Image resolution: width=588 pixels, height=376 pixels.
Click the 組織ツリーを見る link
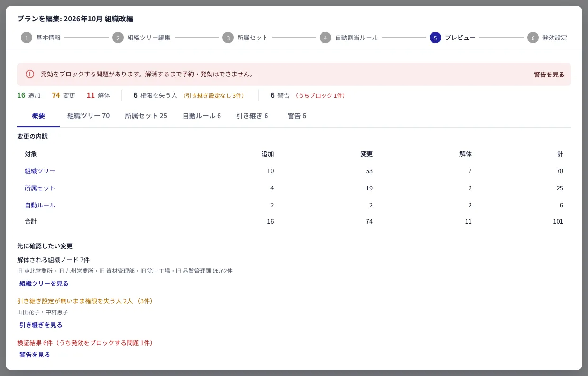44,283
